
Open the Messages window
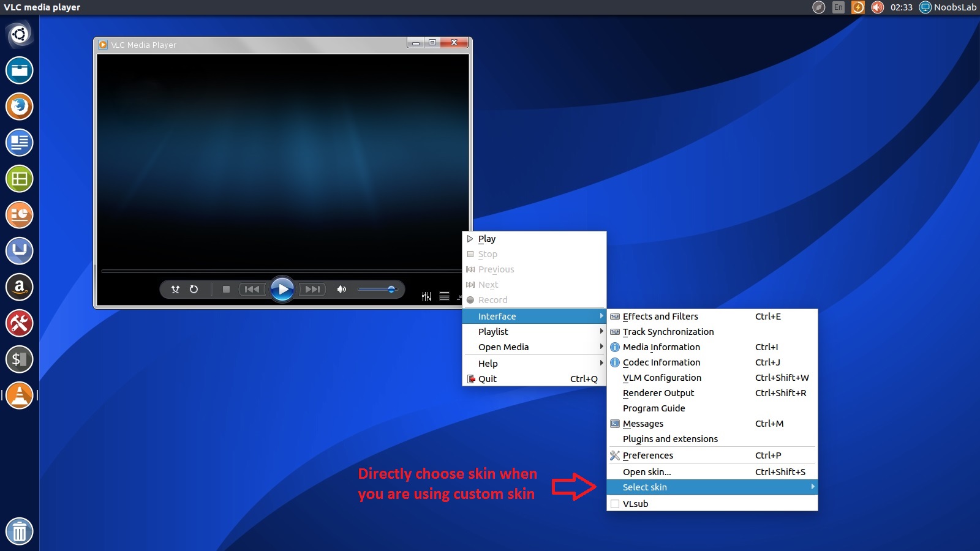point(712,424)
